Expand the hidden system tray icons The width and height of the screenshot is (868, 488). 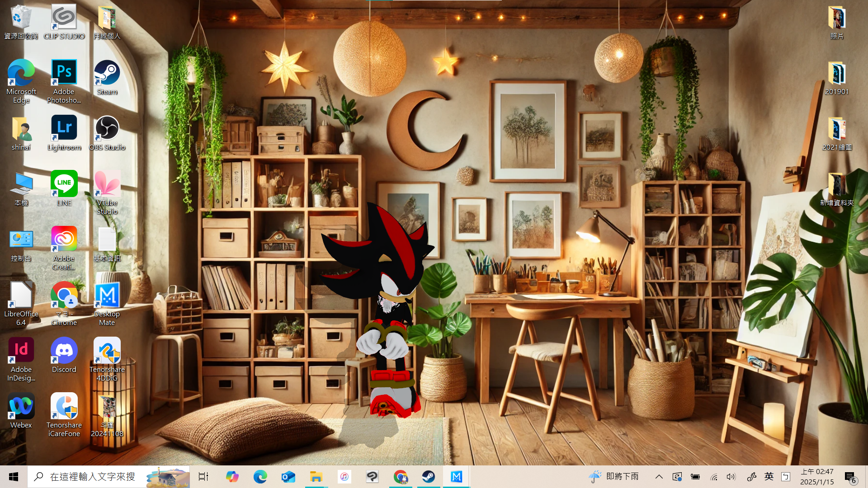(x=659, y=477)
